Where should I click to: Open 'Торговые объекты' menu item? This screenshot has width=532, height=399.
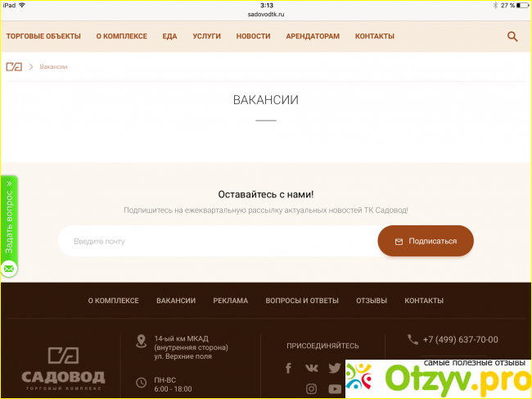point(43,36)
